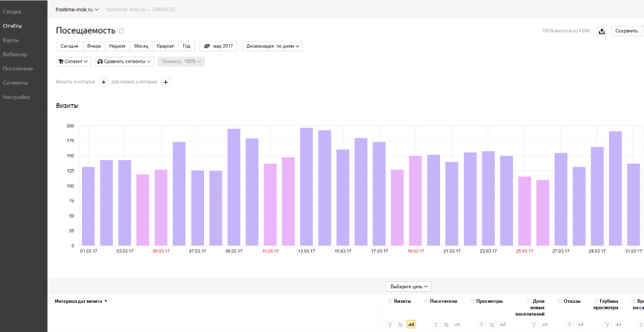Image resolution: width=644 pixels, height=332 pixels.
Task: Click help icon next to Посетители header
Action: pyautogui.click(x=427, y=301)
